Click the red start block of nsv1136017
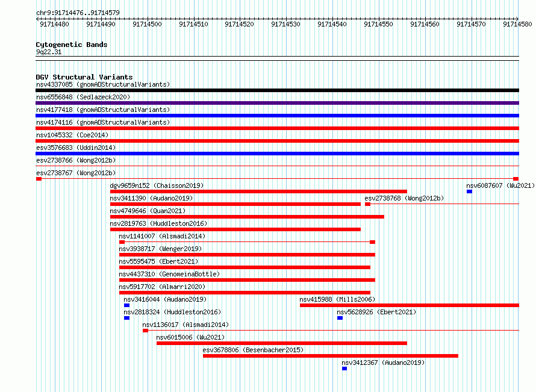Image resolution: width=536 pixels, height=392 pixels. (x=145, y=331)
